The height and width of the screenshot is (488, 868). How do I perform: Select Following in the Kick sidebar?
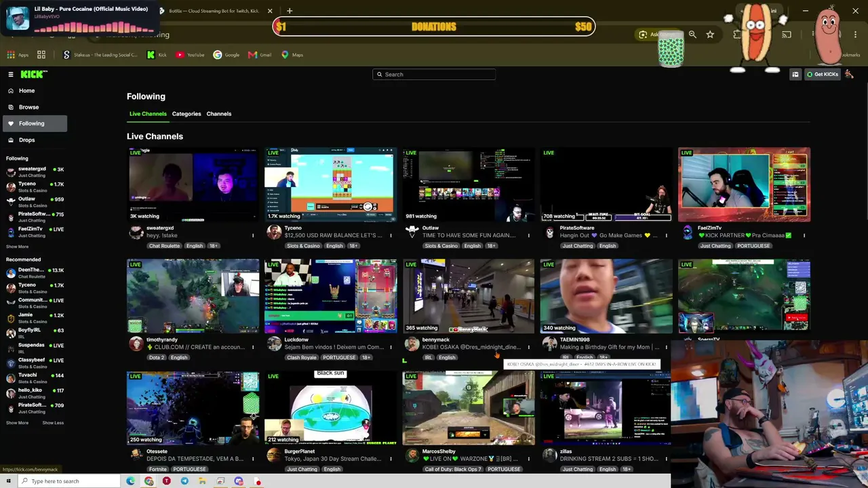tap(34, 123)
